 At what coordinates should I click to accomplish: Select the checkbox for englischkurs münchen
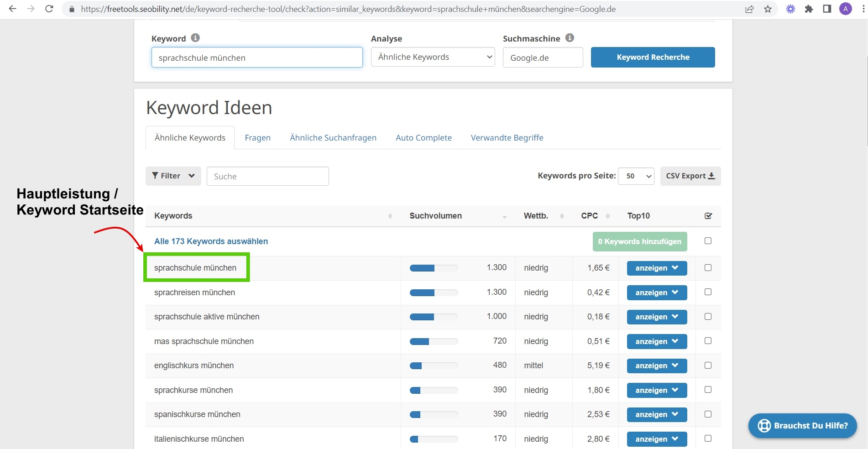point(708,365)
